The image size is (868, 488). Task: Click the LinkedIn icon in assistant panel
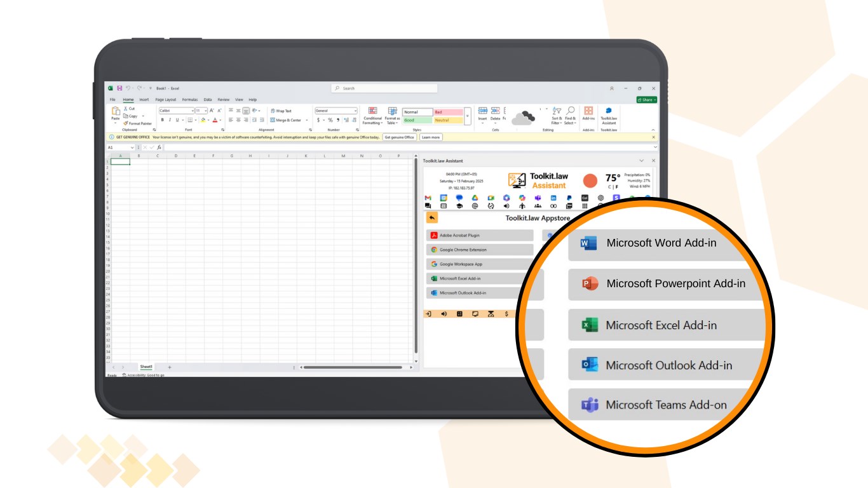coord(553,198)
